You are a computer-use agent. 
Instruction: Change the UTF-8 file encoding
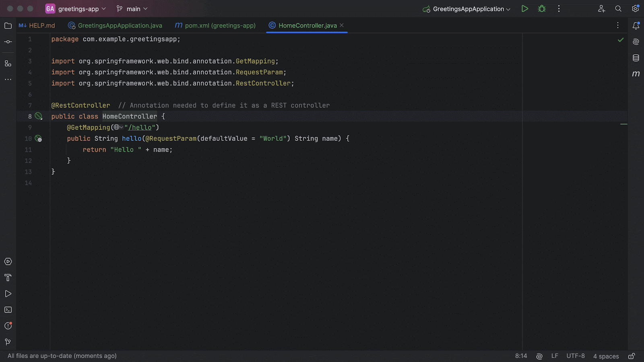tap(576, 356)
